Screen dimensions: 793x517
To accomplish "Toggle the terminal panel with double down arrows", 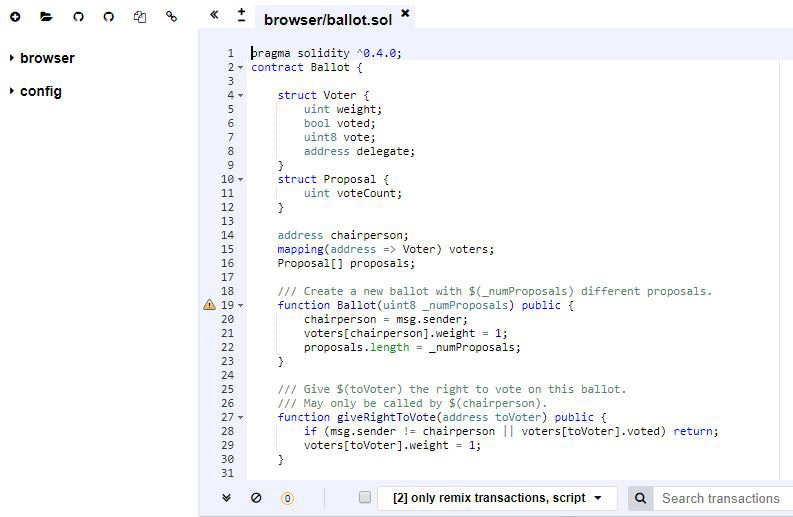I will 226,498.
